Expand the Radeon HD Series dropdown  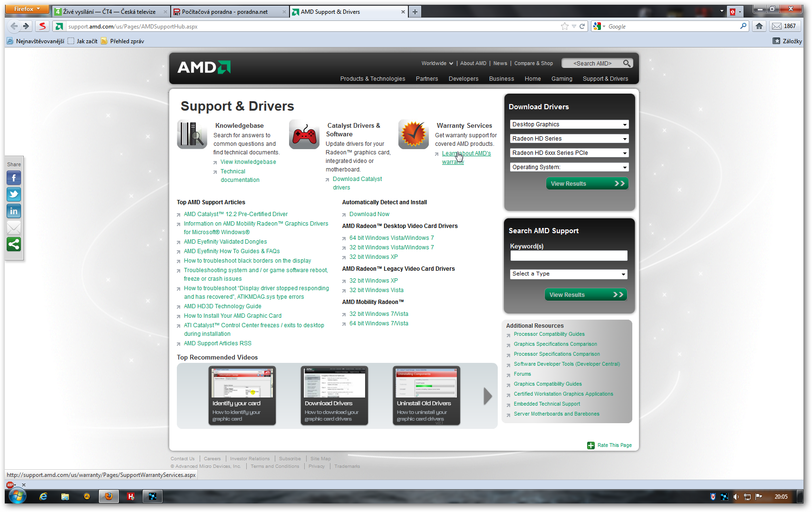coord(570,139)
